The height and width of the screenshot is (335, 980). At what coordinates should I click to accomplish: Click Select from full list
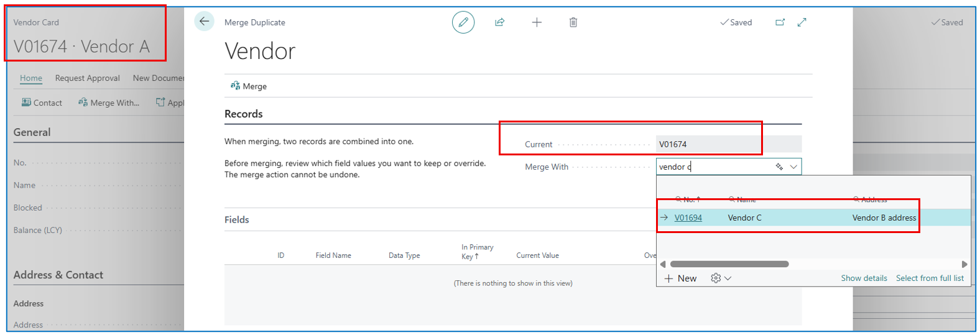[930, 278]
